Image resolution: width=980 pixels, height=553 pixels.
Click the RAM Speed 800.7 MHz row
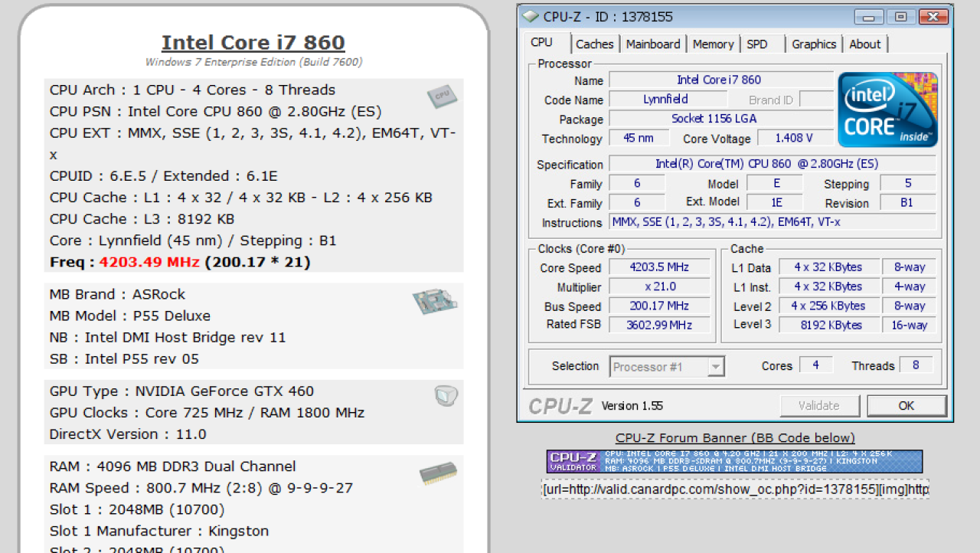(x=201, y=487)
